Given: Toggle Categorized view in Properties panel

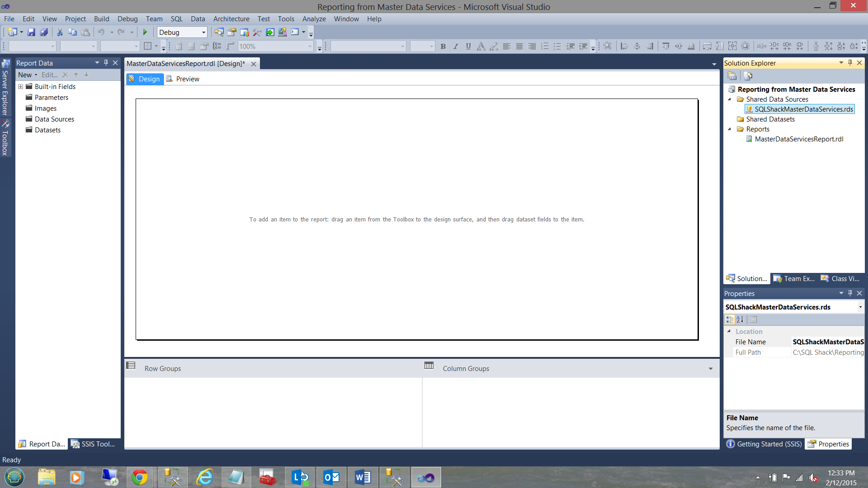Looking at the screenshot, I should click(729, 319).
